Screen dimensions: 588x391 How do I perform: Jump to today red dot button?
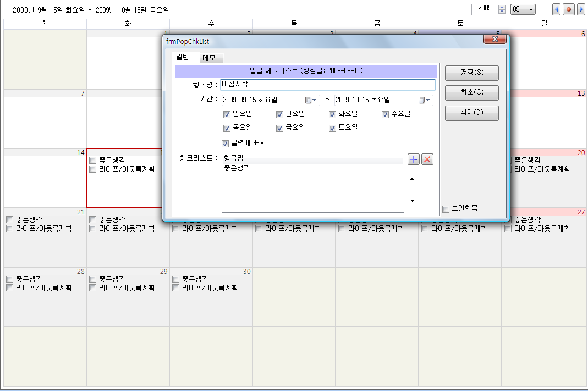(x=569, y=9)
